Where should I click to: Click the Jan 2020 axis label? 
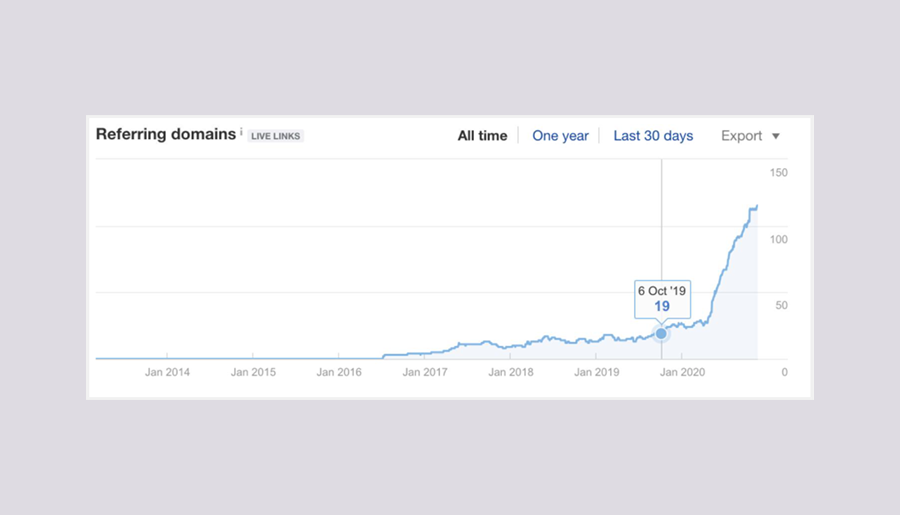684,372
